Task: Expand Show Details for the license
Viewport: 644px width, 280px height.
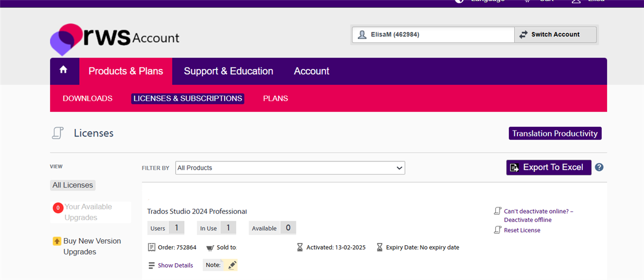Action: (x=175, y=265)
